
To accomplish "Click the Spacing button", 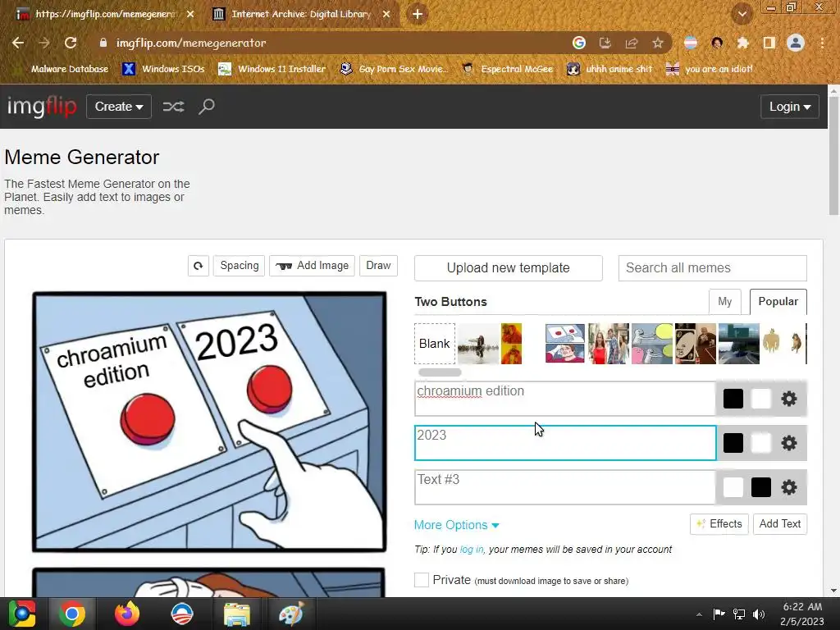I will (x=239, y=266).
